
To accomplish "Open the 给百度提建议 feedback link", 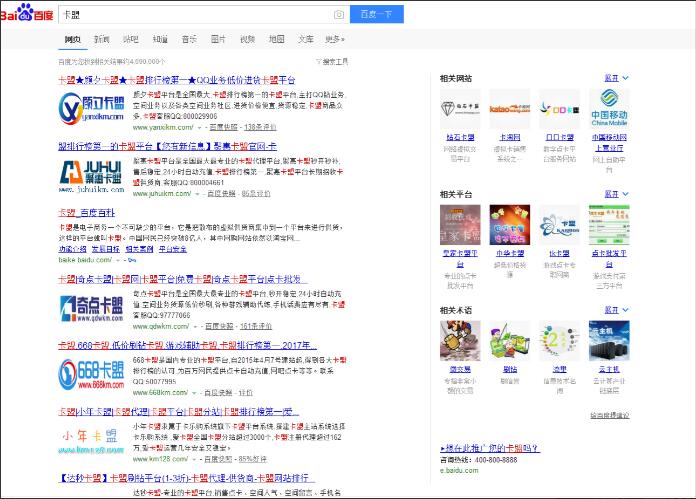I will (x=609, y=416).
